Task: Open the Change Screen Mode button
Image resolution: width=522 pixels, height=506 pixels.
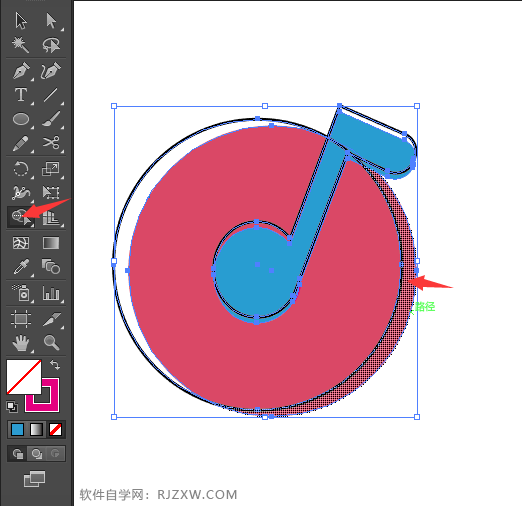Action: 34,479
